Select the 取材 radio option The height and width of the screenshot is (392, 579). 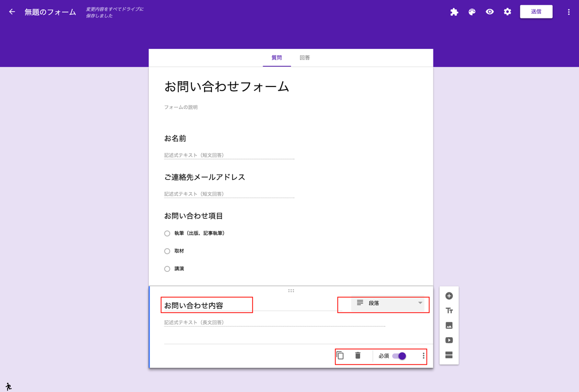(167, 251)
